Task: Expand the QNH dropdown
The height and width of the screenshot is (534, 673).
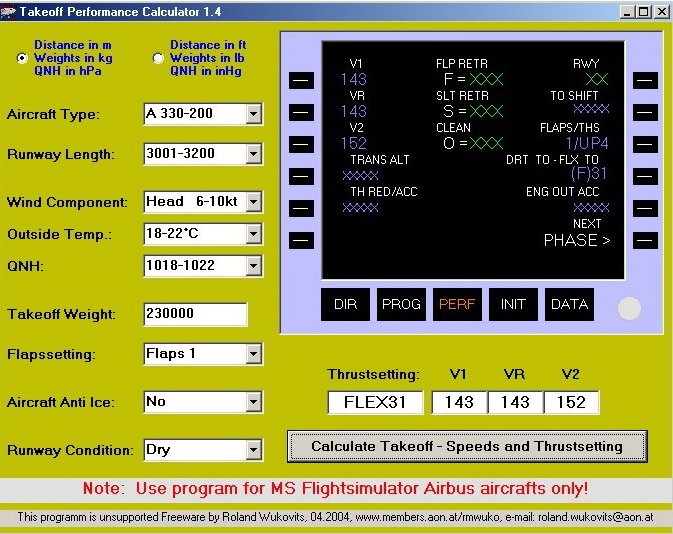Action: [254, 266]
